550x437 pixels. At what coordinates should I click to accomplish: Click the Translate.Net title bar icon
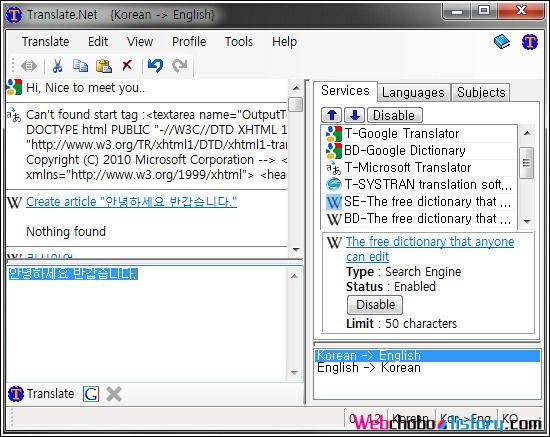(x=14, y=15)
